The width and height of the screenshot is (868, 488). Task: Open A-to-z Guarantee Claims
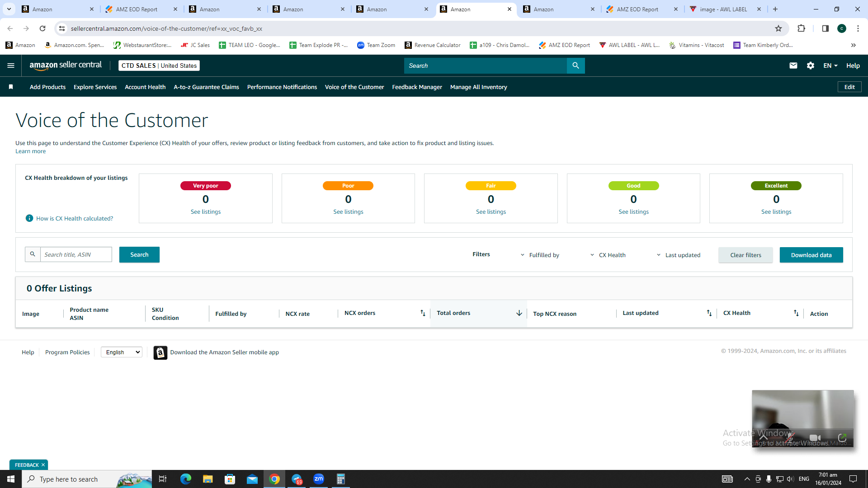(x=206, y=87)
